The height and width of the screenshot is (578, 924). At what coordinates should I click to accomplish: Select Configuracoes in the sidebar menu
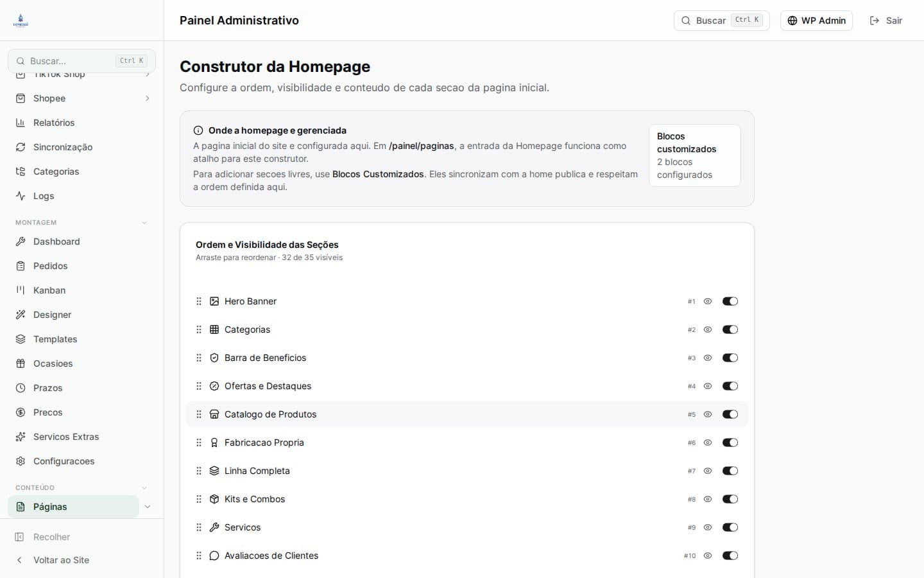(x=64, y=461)
